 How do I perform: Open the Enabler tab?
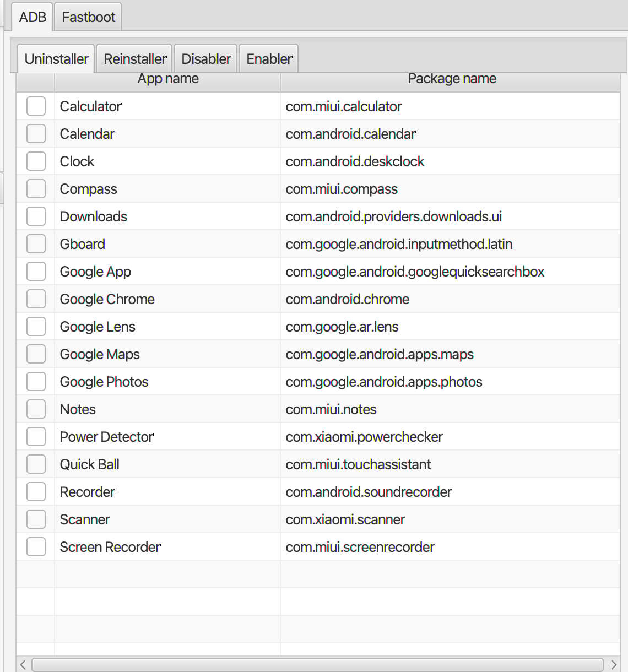(x=269, y=59)
